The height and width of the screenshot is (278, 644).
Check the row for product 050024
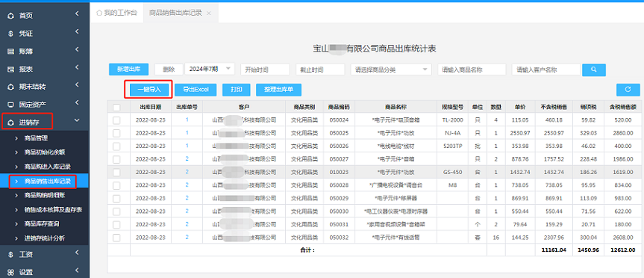[x=116, y=120]
